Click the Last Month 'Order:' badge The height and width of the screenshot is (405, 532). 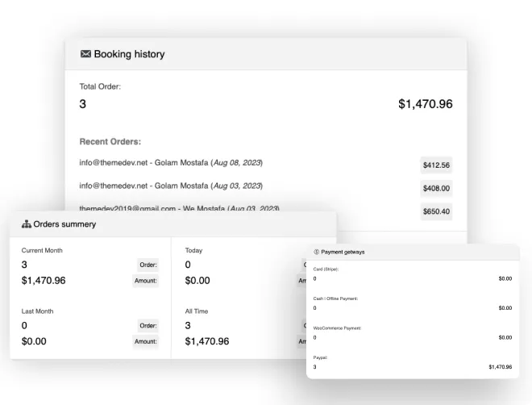pyautogui.click(x=148, y=325)
